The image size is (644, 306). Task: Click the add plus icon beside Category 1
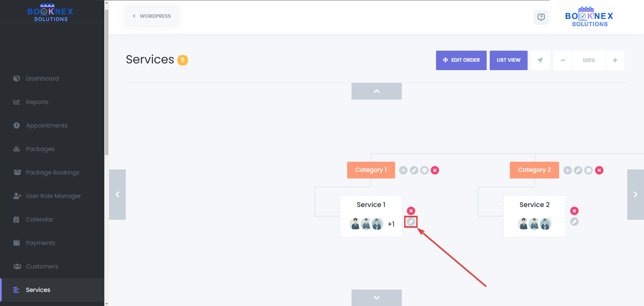403,170
